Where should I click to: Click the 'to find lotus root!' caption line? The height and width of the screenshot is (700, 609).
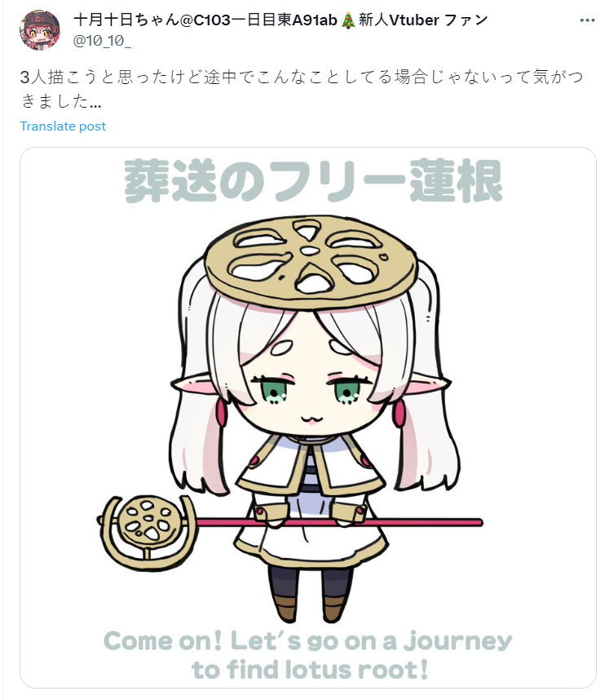click(310, 669)
